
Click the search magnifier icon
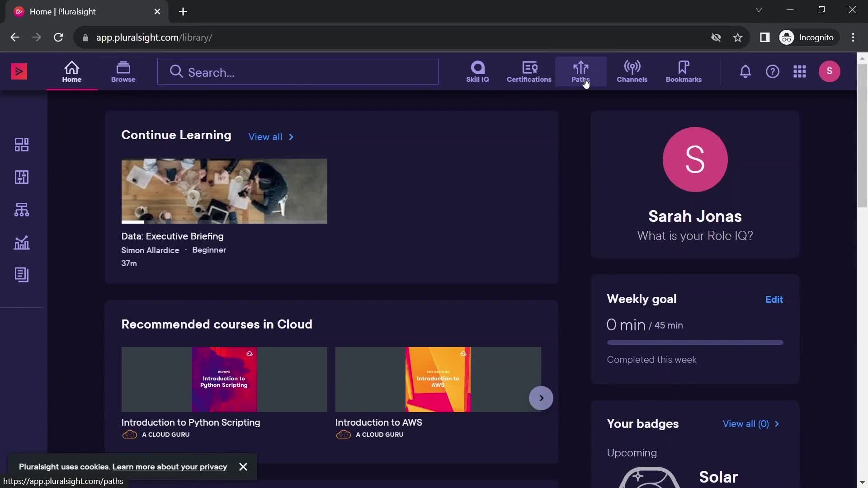(176, 72)
